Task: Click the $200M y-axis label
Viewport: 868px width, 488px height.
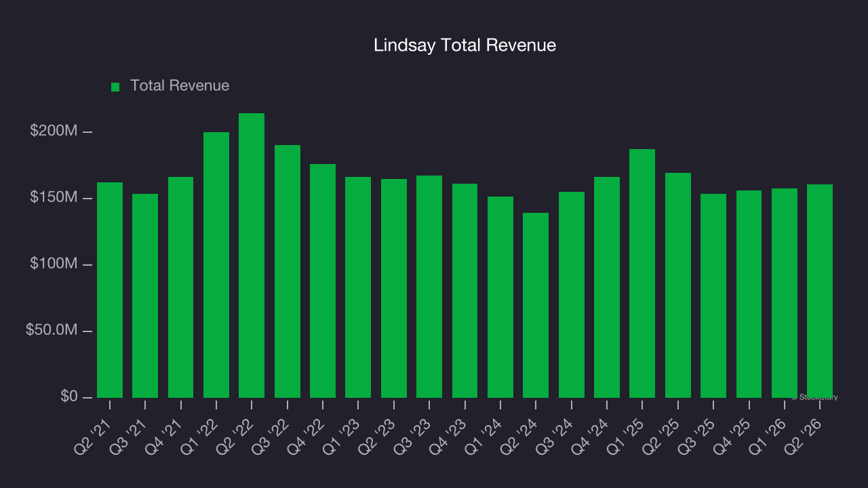Action: pyautogui.click(x=54, y=131)
